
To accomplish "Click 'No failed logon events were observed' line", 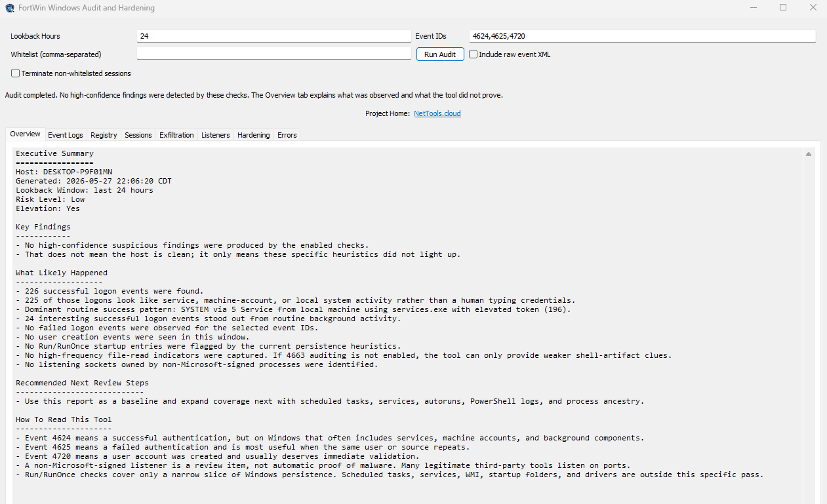I will [167, 328].
